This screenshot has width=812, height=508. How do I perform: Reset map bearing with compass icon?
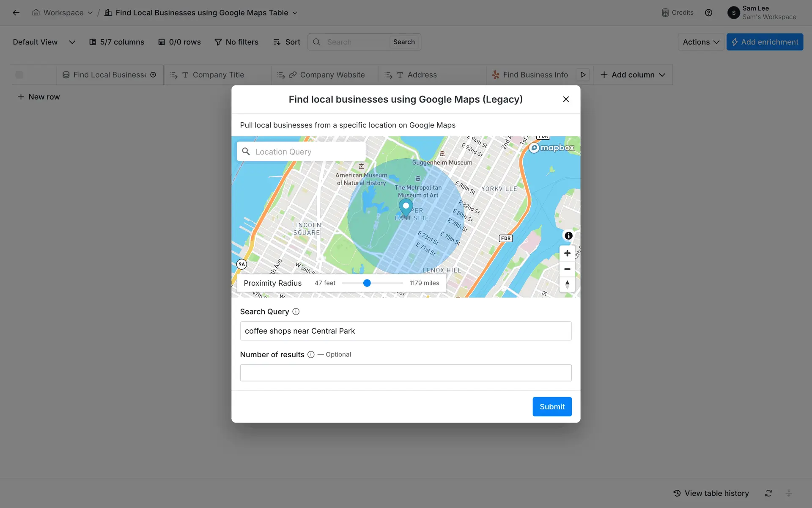567,284
